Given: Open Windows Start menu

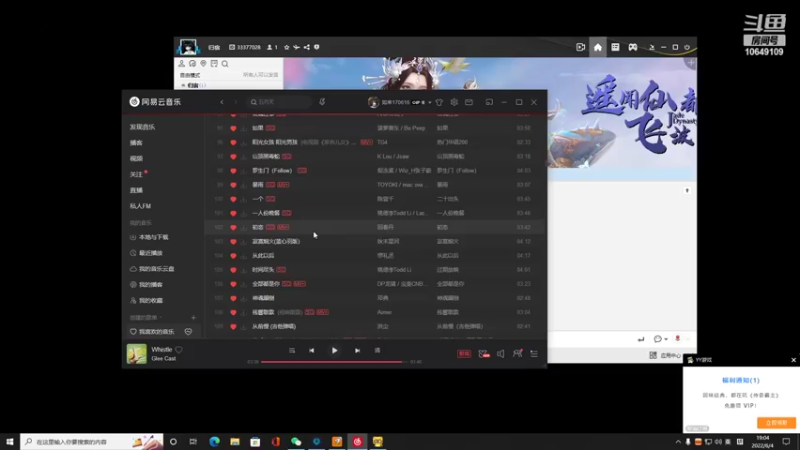Looking at the screenshot, I should 10,441.
